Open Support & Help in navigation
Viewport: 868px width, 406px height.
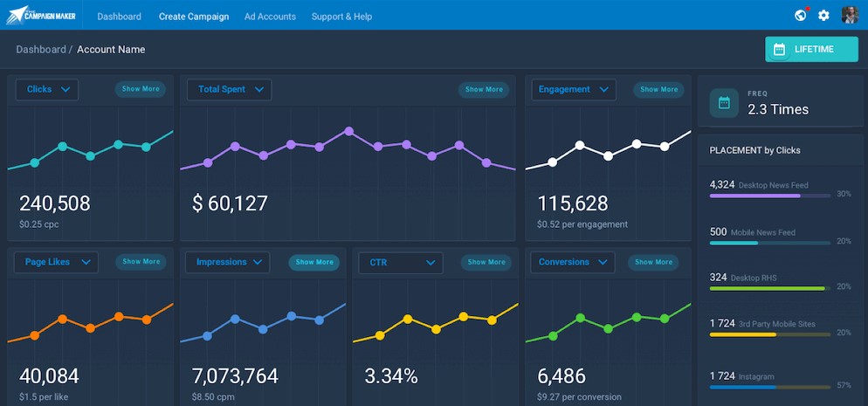click(341, 17)
